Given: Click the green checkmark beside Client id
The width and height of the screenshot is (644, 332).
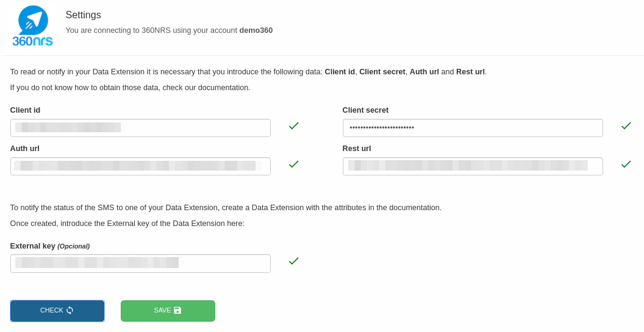Looking at the screenshot, I should tap(293, 125).
